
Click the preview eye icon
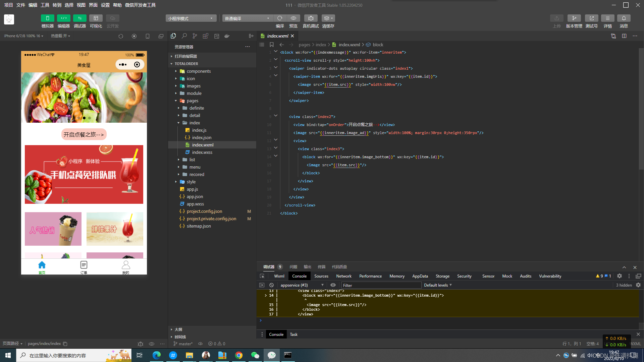[293, 18]
